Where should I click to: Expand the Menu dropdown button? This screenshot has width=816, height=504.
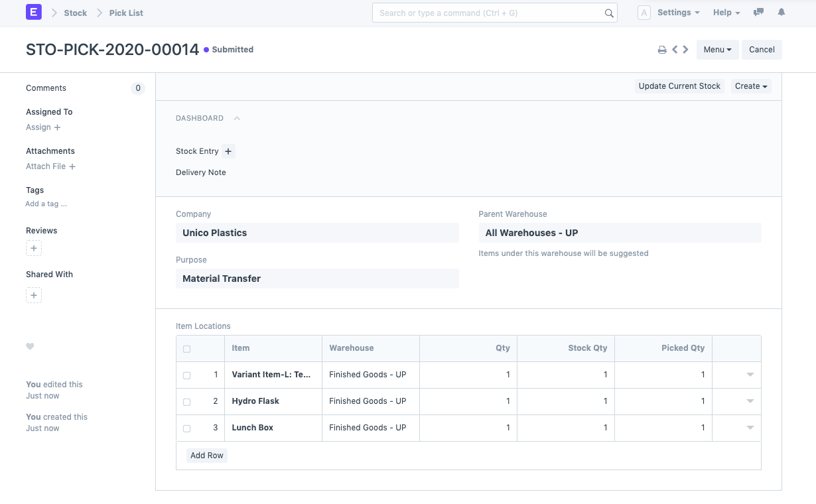(x=717, y=50)
